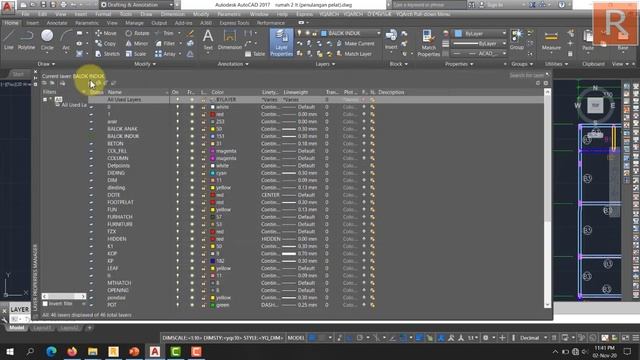Click Make Current in Layers panel
This screenshot has height=360, width=640.
point(355,43)
